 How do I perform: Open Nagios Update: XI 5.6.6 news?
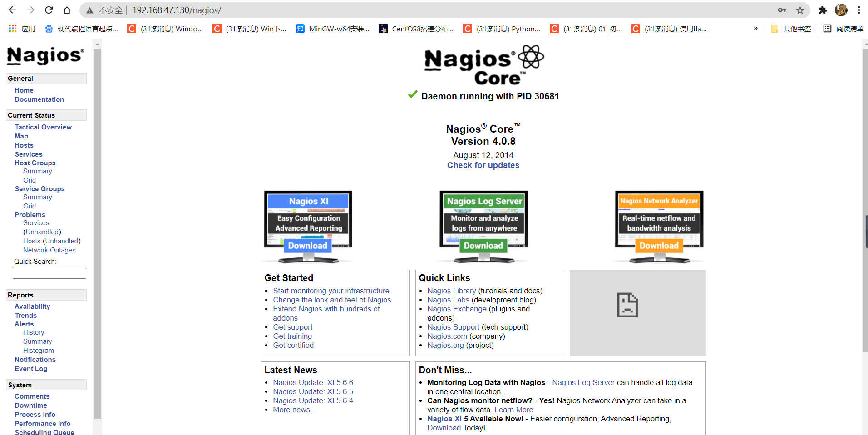coord(313,382)
